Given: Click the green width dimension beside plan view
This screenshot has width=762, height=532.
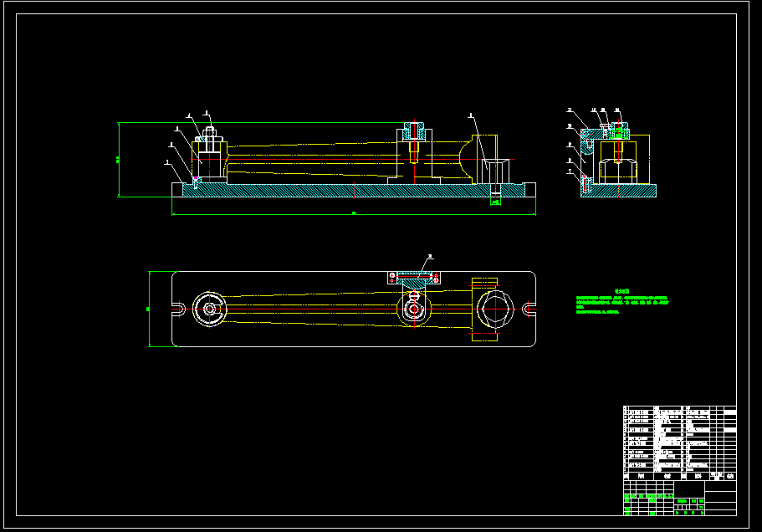Looking at the screenshot, I should click(149, 309).
